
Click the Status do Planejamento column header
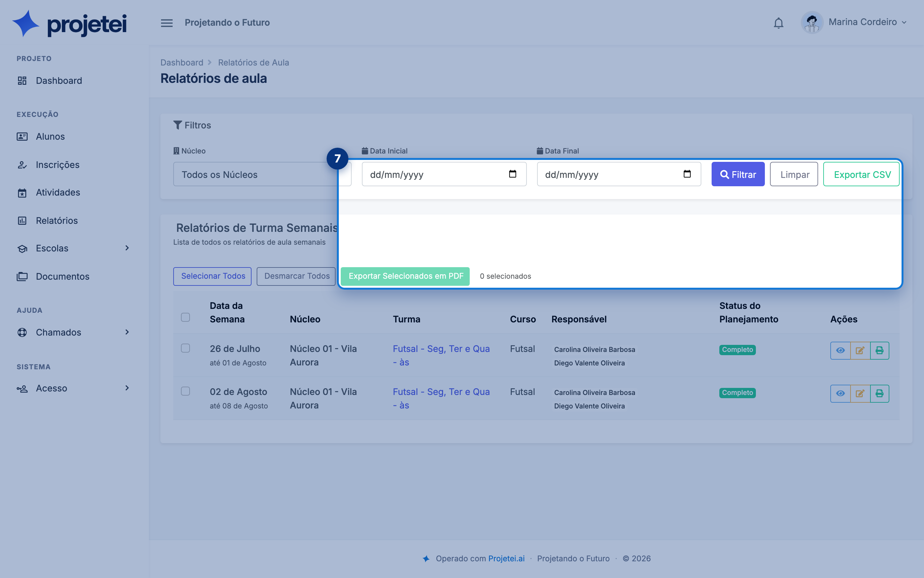click(x=749, y=312)
